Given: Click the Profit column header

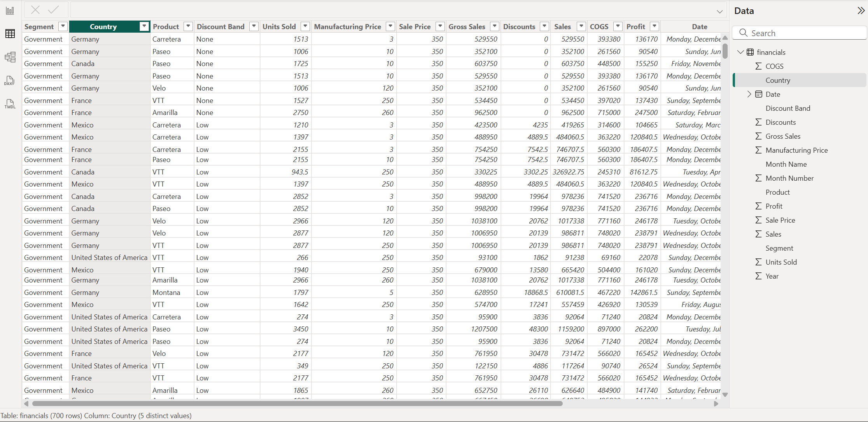Looking at the screenshot, I should (635, 26).
